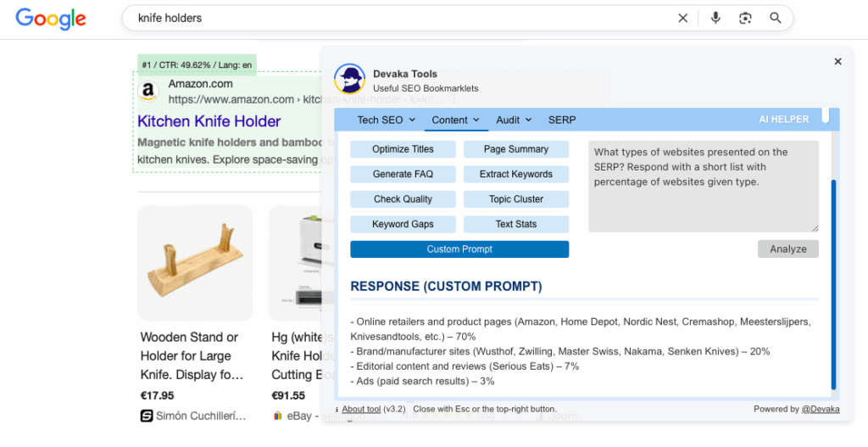Click the '#1 / CTR: 49.62% / Lang: en' badge
Image resolution: width=868 pixels, height=447 pixels.
tap(197, 64)
